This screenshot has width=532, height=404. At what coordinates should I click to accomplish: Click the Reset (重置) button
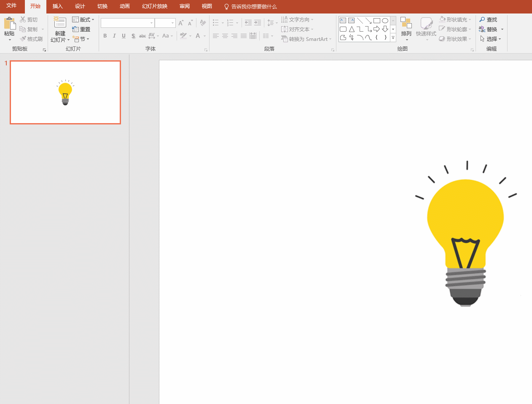[x=81, y=29]
